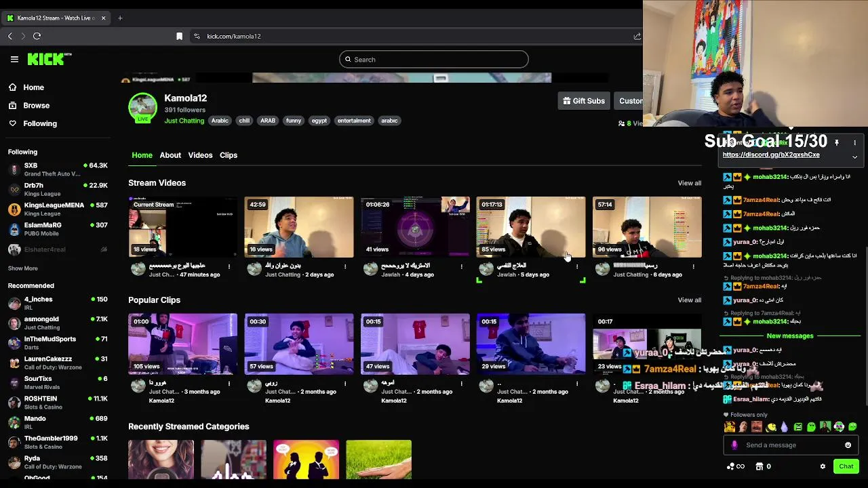Viewport: 868px width, 488px height.
Task: Open the KingsLeagueMENA followed channel
Action: (58, 209)
